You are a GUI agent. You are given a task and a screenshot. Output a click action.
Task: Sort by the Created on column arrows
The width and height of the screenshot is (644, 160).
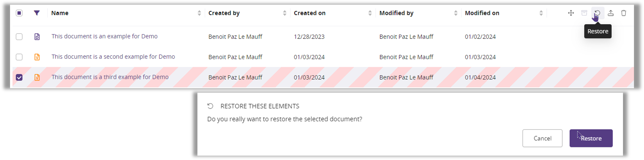(x=370, y=13)
